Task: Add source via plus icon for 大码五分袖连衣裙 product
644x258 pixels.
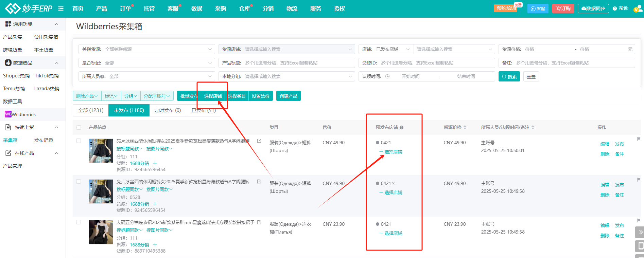Action: [155, 245]
